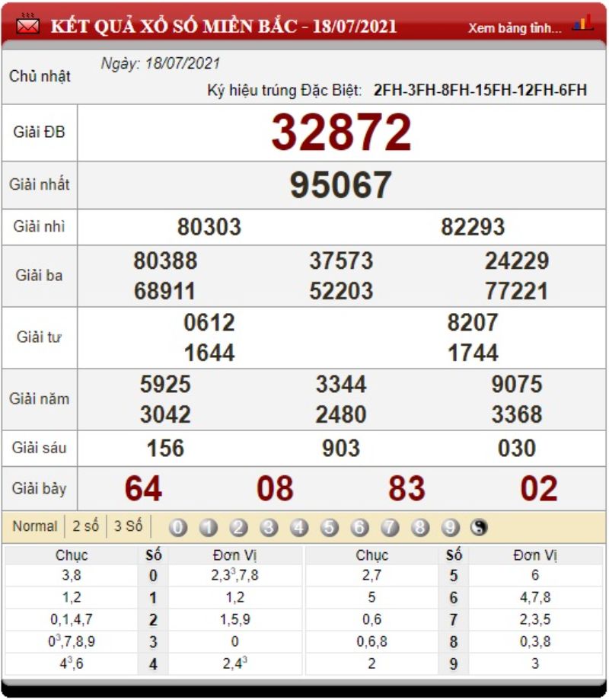This screenshot has height=700, width=609.
Task: Click fifth prize number 2480
Action: pos(341,414)
